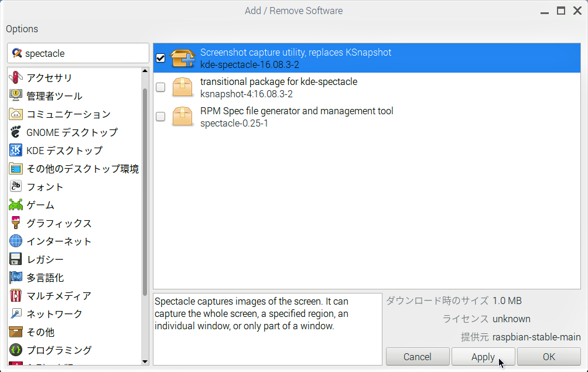Click the category list scrollbar thumb
This screenshot has width=588, height=372.
click(x=145, y=192)
